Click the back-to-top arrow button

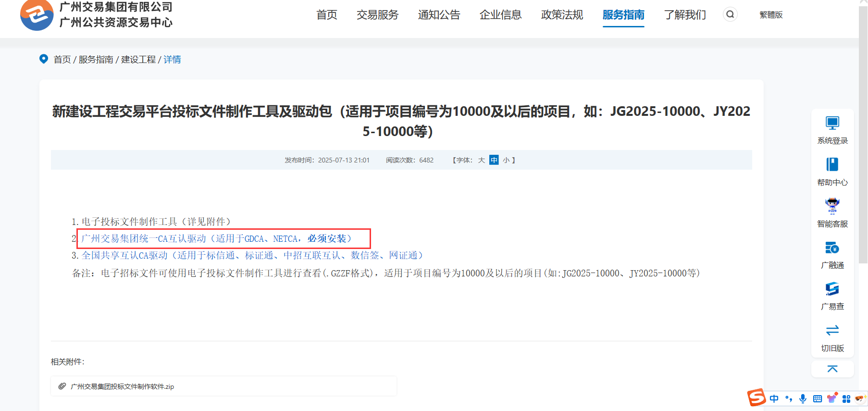pyautogui.click(x=832, y=369)
